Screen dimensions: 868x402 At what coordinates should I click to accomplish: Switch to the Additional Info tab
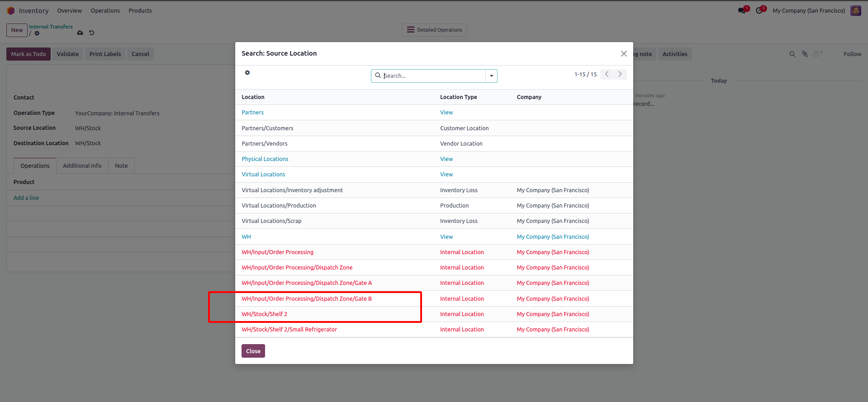[x=82, y=166]
